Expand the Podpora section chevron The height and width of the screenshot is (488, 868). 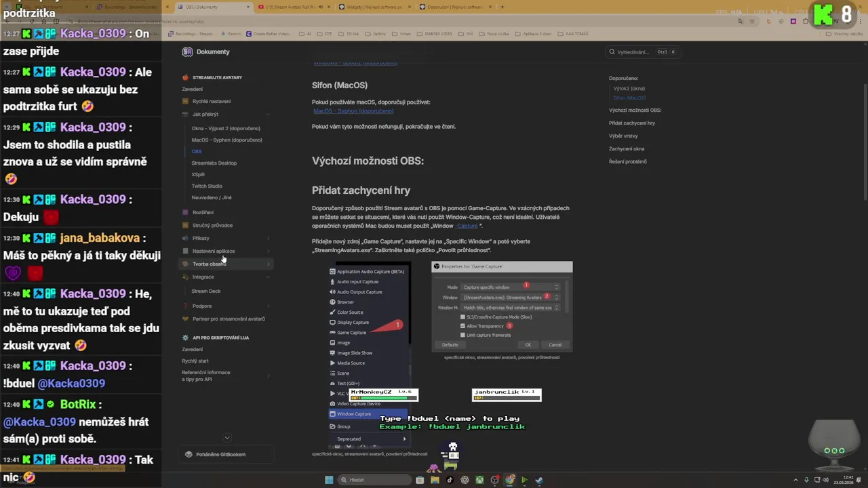[268, 306]
